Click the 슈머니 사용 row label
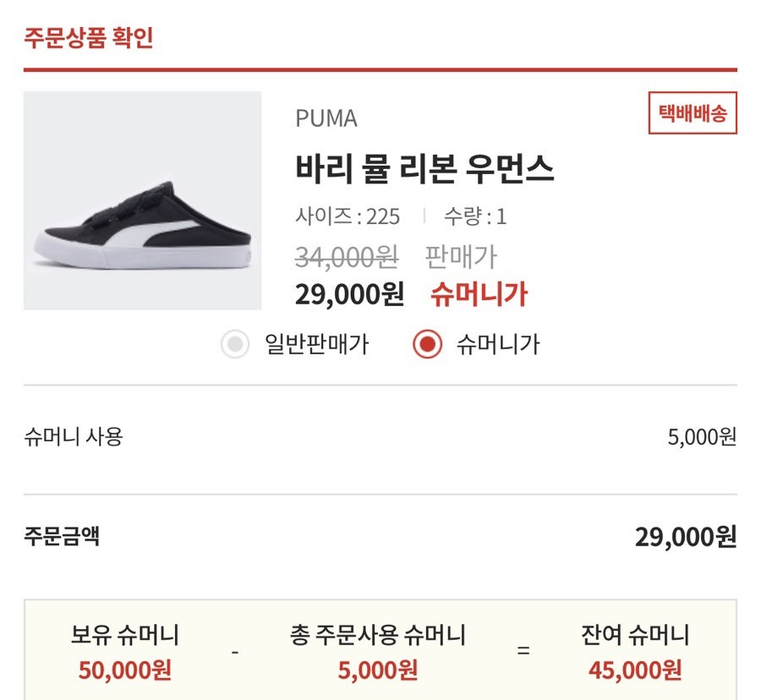Image resolution: width=761 pixels, height=700 pixels. pyautogui.click(x=74, y=437)
